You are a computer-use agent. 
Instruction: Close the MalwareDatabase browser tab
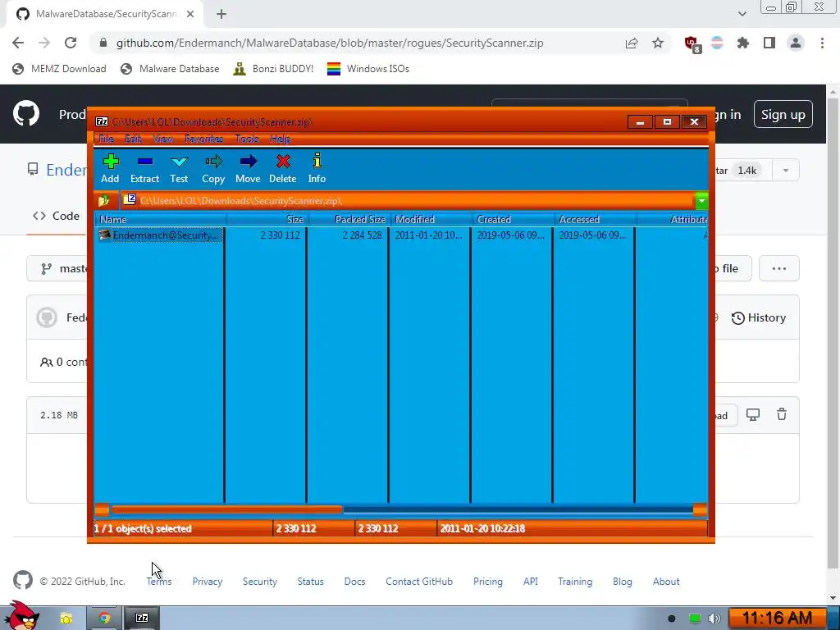[190, 14]
